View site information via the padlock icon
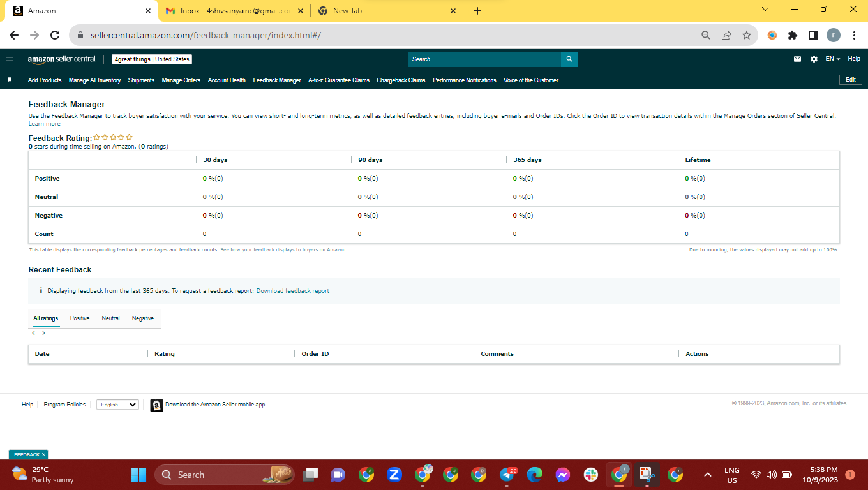Image resolution: width=868 pixels, height=490 pixels. tap(80, 36)
